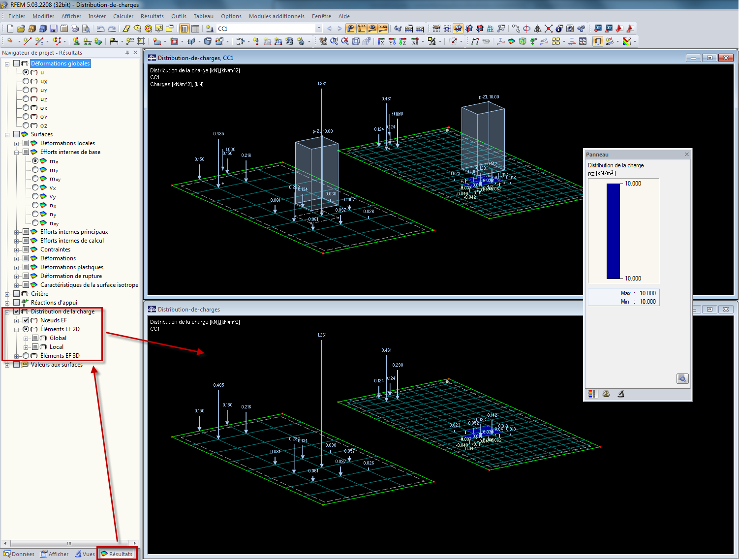
Task: Open the Calculer menu
Action: [x=123, y=16]
